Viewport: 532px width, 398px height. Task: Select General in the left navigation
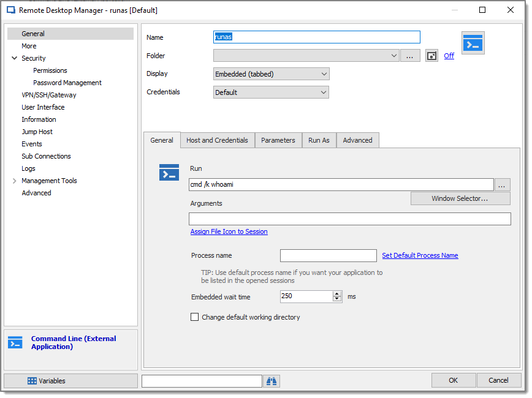click(70, 34)
